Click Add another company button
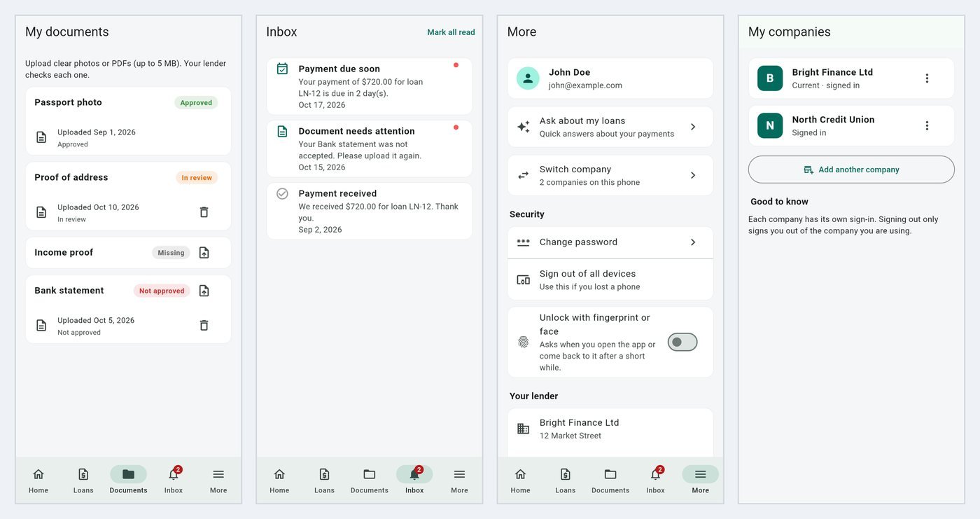The height and width of the screenshot is (519, 980). pyautogui.click(x=851, y=169)
